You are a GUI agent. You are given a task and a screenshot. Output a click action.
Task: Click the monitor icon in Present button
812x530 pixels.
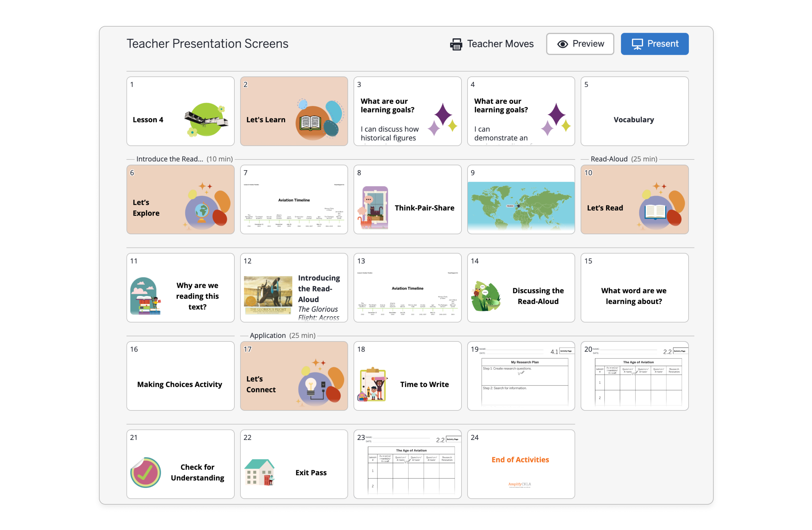[637, 44]
